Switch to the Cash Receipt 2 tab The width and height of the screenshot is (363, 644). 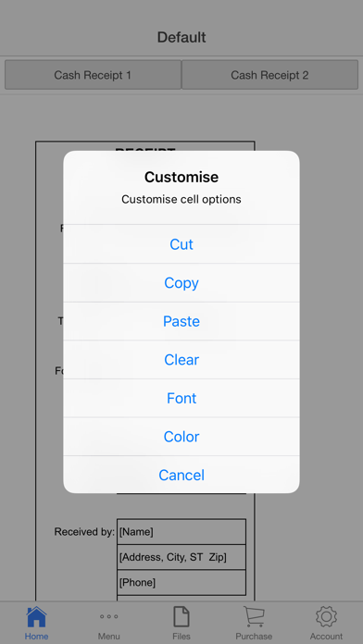coord(269,75)
